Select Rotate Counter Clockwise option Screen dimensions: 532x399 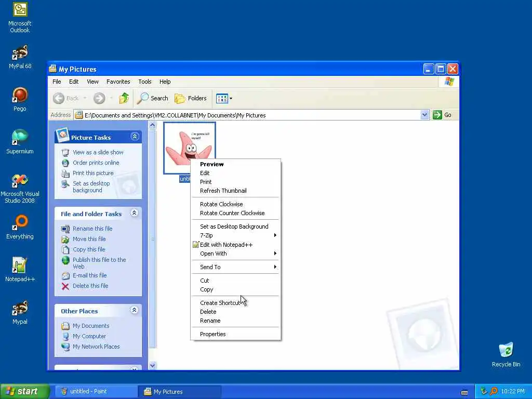[235, 213]
